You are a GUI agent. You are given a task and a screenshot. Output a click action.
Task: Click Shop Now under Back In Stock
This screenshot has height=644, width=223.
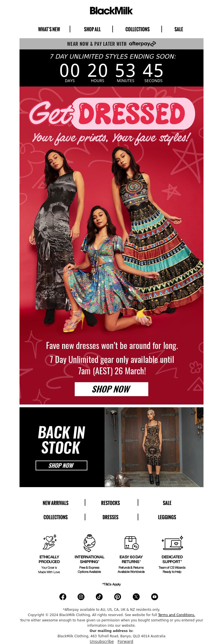pos(61,465)
